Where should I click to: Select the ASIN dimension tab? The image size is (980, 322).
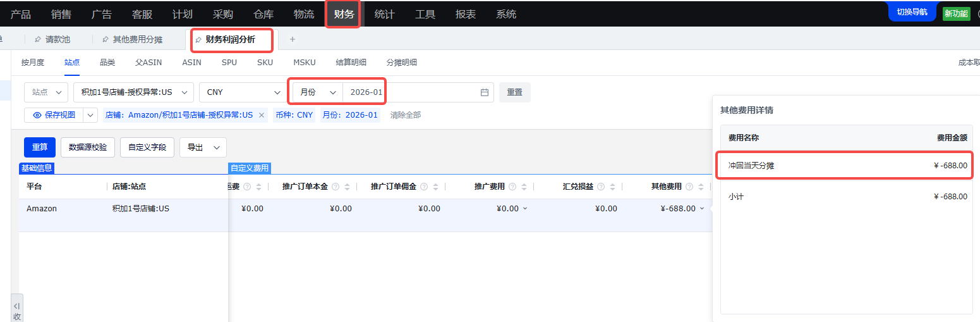pos(191,62)
